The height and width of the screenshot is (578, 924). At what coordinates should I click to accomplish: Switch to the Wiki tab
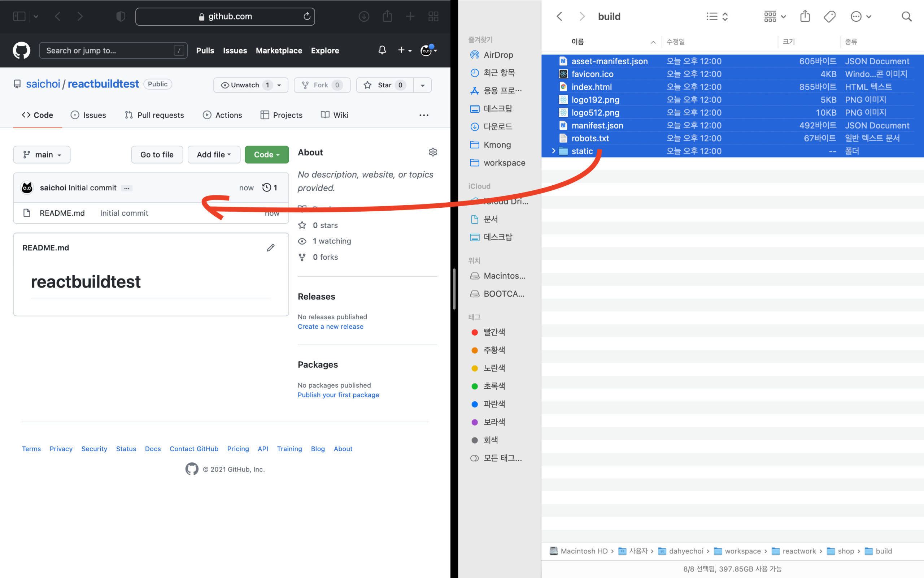pyautogui.click(x=335, y=115)
